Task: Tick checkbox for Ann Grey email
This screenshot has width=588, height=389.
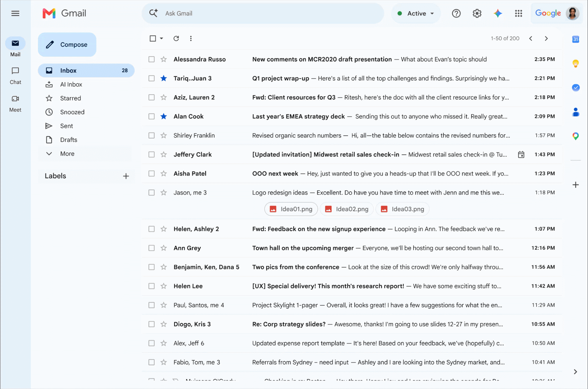Action: 151,248
